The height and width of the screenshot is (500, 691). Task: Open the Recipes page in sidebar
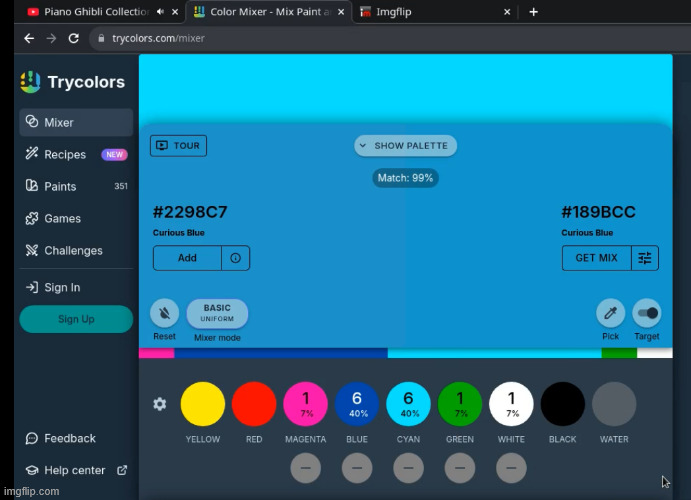click(65, 155)
